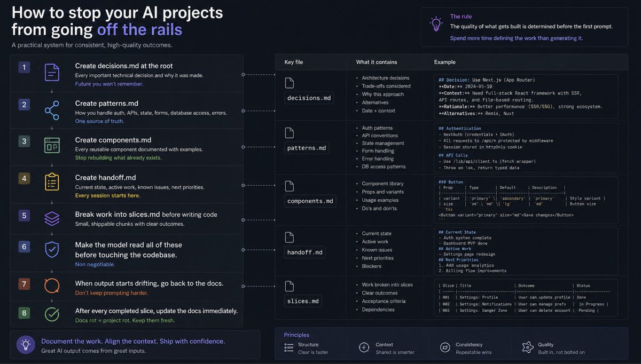The height and width of the screenshot is (364, 641).
Task: Click the lightbulb icon in The rule box
Action: point(436,23)
